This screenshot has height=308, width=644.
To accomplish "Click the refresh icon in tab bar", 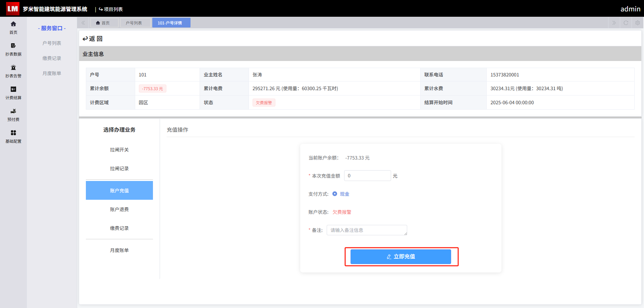I will pos(626,23).
